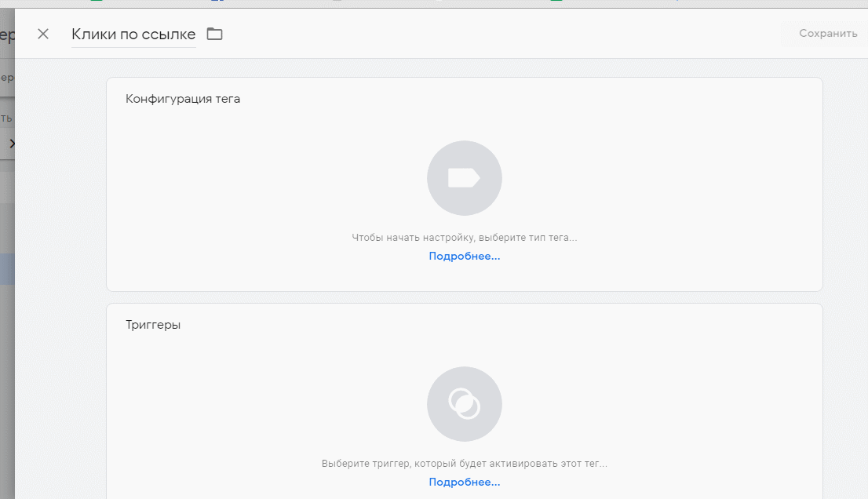Open the folder icon next to tag name

[x=215, y=34]
